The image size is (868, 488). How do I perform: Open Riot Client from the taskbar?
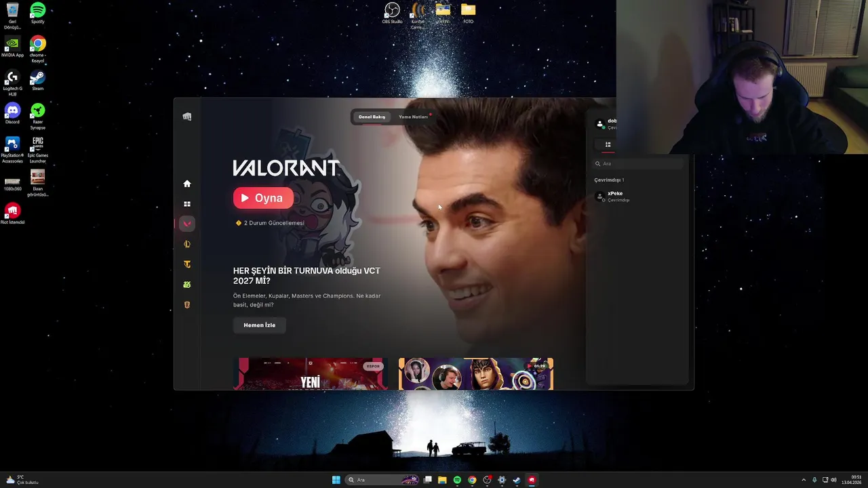pyautogui.click(x=532, y=480)
